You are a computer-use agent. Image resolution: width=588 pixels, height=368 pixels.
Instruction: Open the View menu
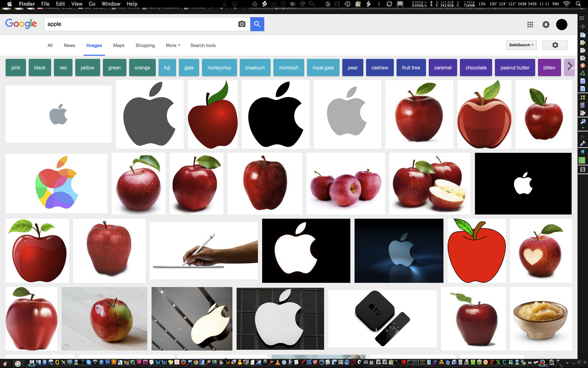[77, 4]
